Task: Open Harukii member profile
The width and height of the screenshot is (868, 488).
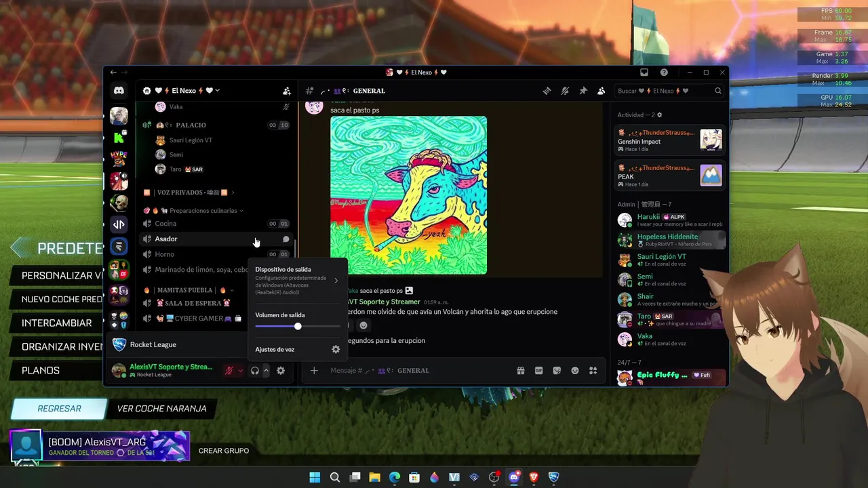Action: click(670, 220)
